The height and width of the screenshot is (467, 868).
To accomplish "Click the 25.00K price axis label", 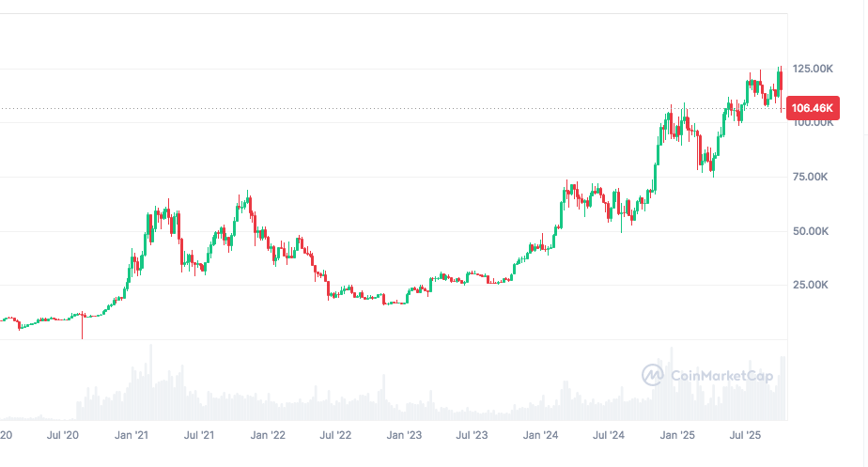I will (x=813, y=285).
